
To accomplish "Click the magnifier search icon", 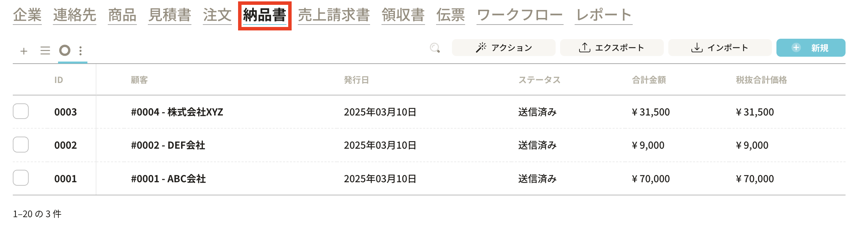I will (435, 48).
